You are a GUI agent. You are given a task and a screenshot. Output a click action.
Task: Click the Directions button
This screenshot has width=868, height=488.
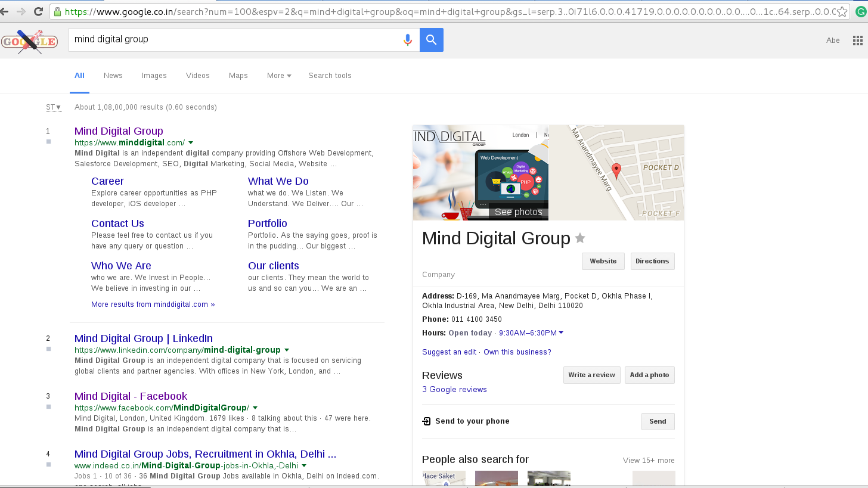point(652,261)
